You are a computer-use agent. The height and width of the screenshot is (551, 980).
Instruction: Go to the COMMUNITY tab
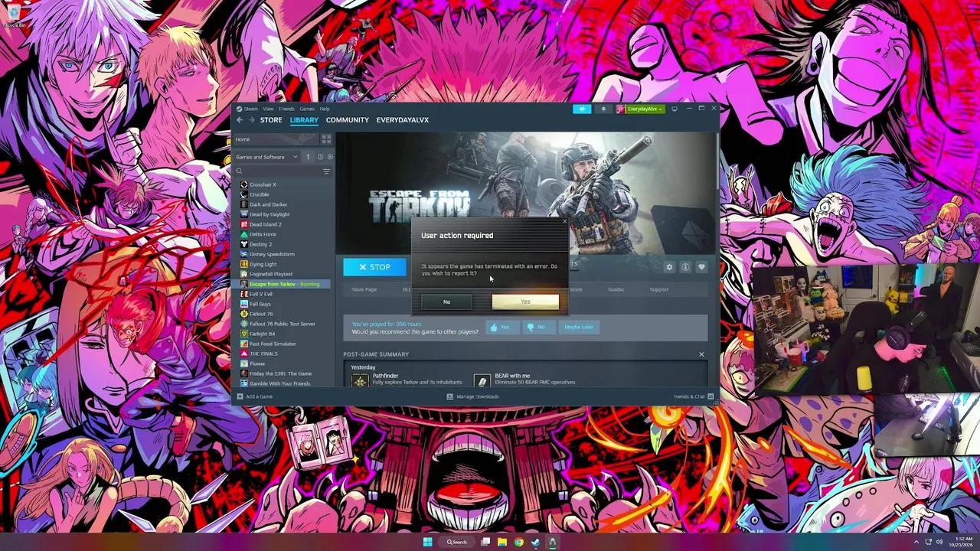(348, 120)
